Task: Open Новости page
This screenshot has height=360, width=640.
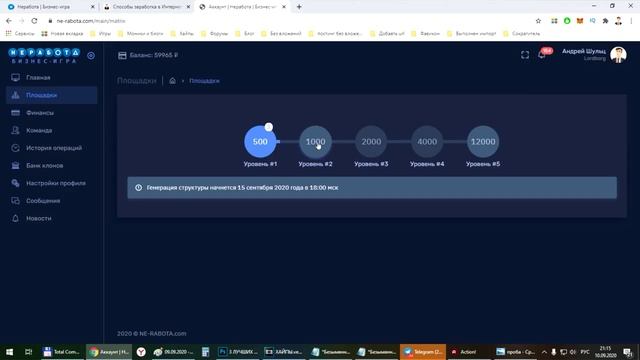Action: 38,218
